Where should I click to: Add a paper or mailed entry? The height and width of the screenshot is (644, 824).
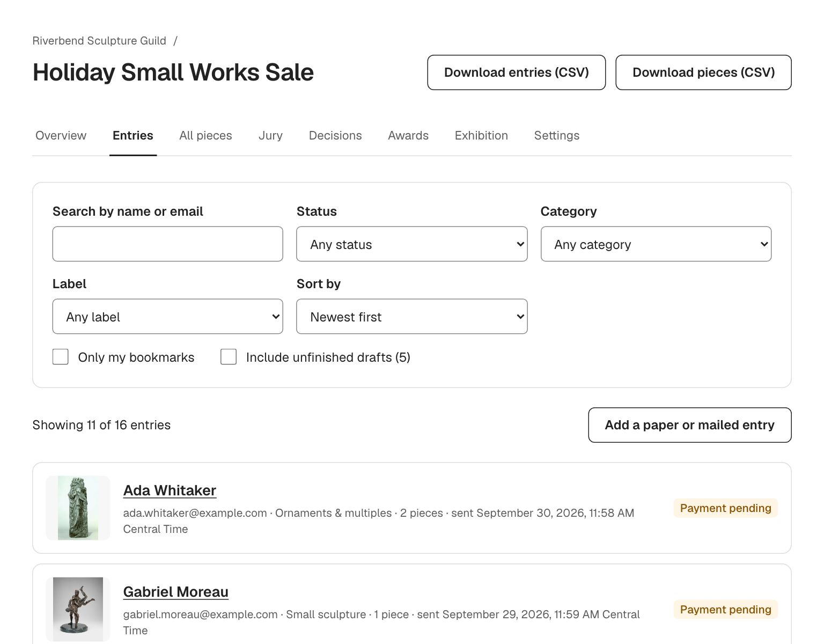click(x=689, y=425)
